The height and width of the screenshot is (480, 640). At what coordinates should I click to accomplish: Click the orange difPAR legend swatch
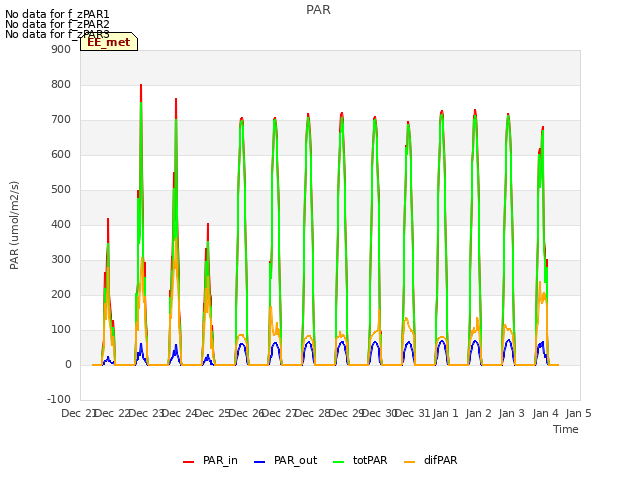pyautogui.click(x=409, y=462)
